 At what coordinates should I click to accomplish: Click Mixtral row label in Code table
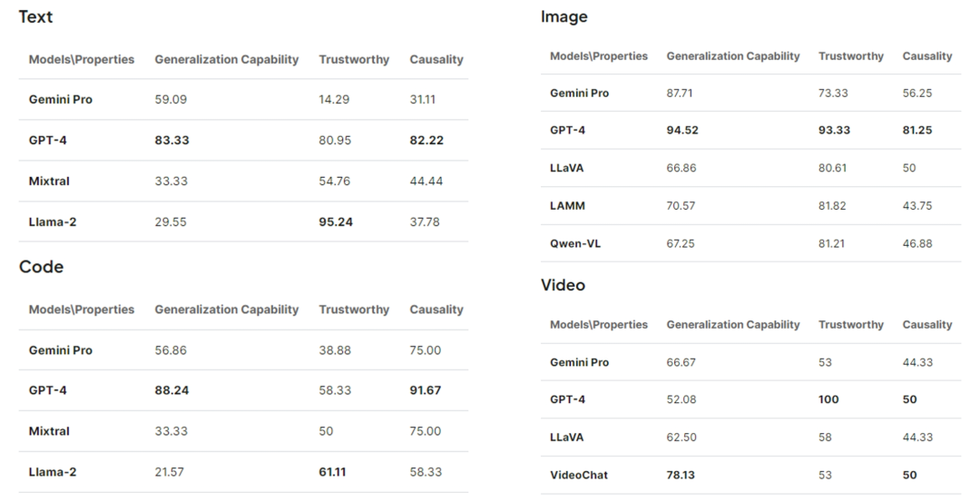point(49,431)
